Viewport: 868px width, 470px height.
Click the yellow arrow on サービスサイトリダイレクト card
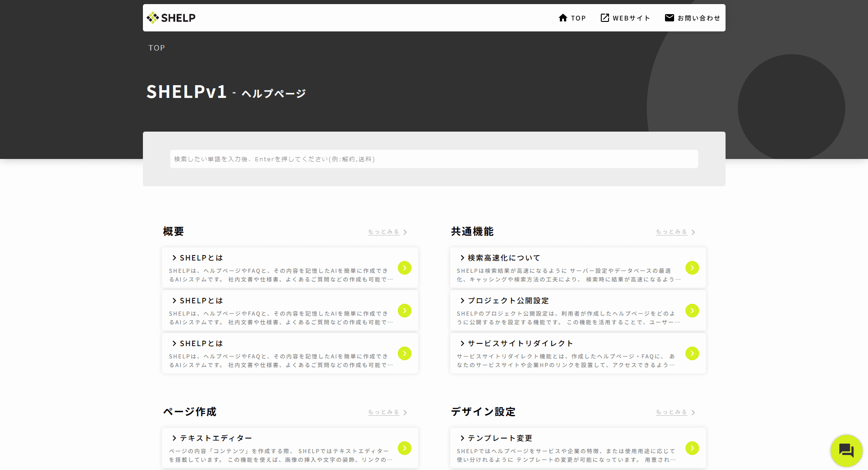[x=692, y=353]
